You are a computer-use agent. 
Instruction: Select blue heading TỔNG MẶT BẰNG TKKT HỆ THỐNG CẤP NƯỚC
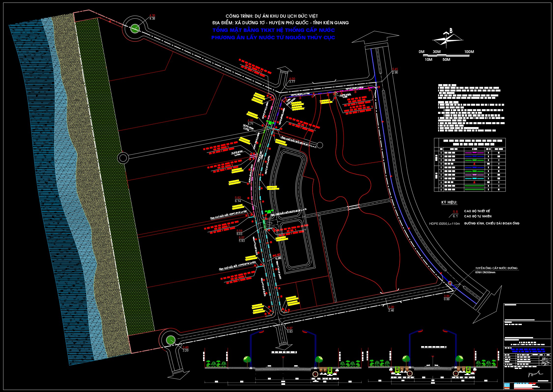273,30
